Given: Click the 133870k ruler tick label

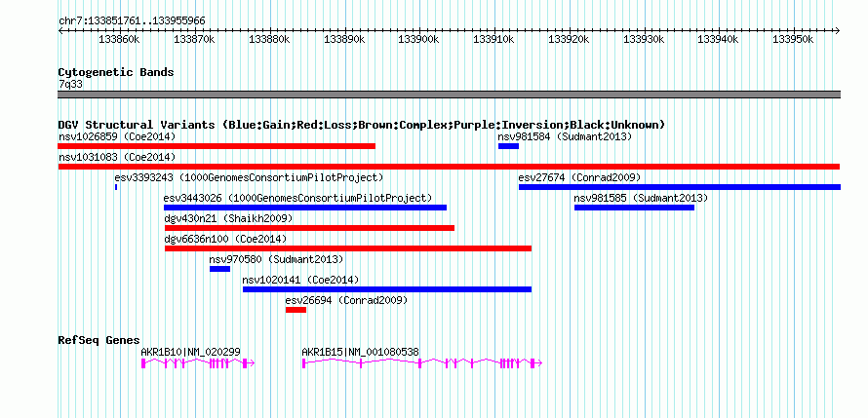Looking at the screenshot, I should (x=194, y=39).
